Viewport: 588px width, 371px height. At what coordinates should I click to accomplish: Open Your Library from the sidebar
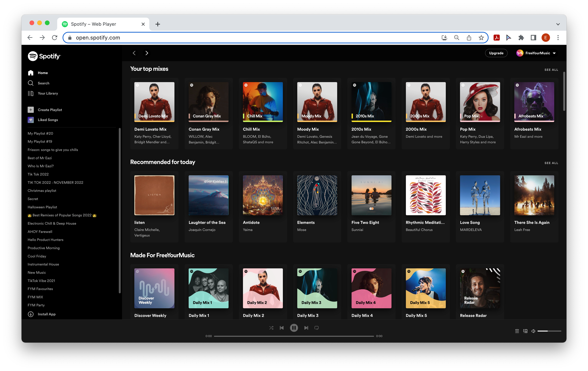[48, 93]
